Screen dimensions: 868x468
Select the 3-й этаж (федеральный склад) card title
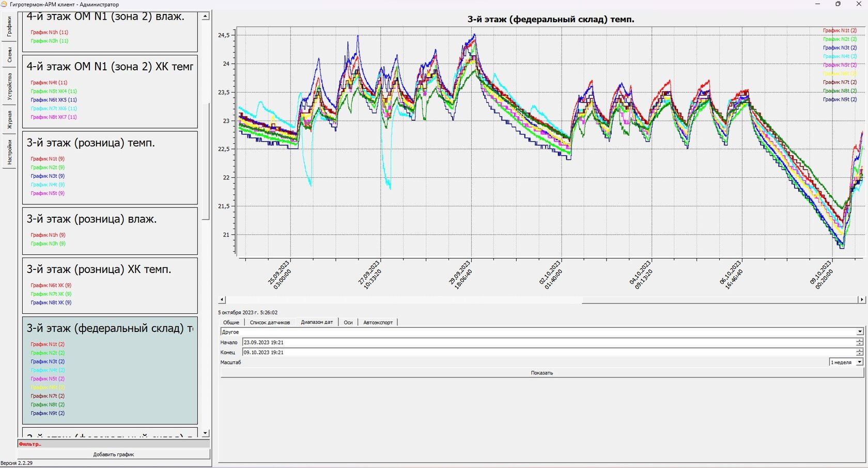(x=110, y=328)
